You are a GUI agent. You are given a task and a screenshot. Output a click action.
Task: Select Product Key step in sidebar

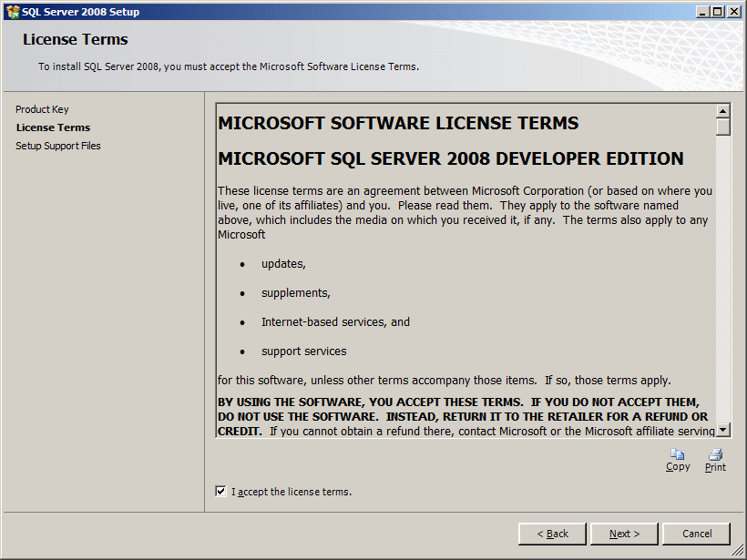42,109
